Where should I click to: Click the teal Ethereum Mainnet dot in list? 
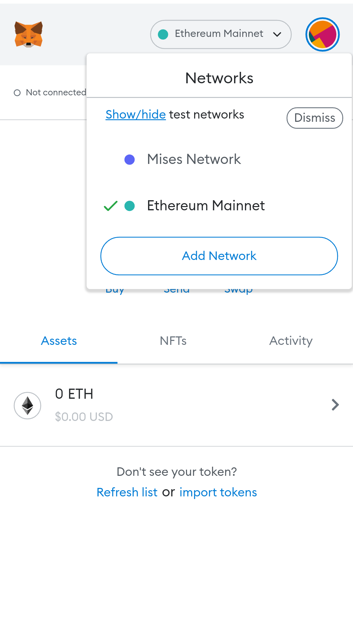pyautogui.click(x=130, y=206)
